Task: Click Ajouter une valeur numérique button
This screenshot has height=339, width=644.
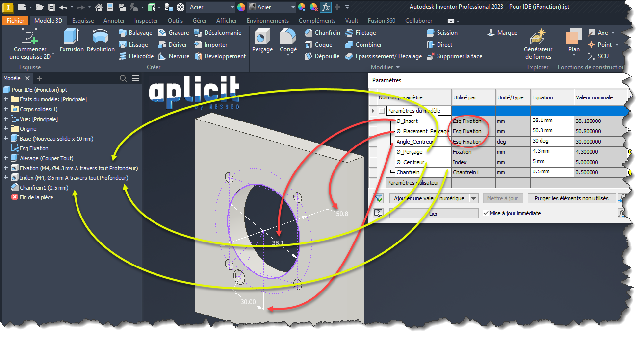Action: point(429,198)
